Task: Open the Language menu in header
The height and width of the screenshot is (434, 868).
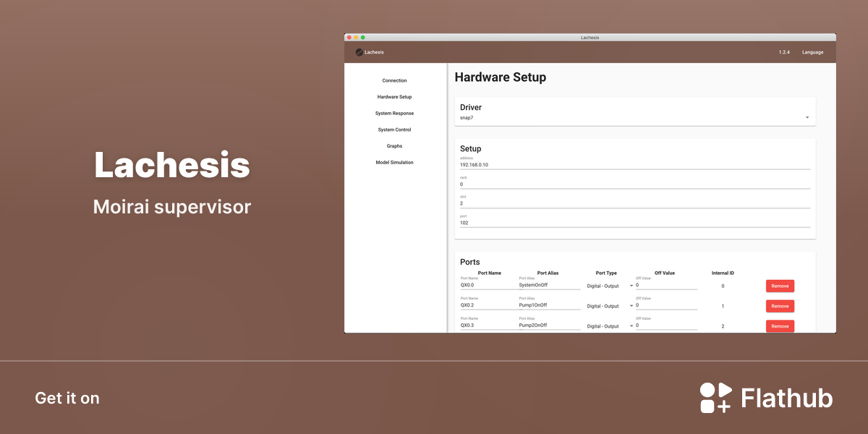Action: click(x=812, y=52)
